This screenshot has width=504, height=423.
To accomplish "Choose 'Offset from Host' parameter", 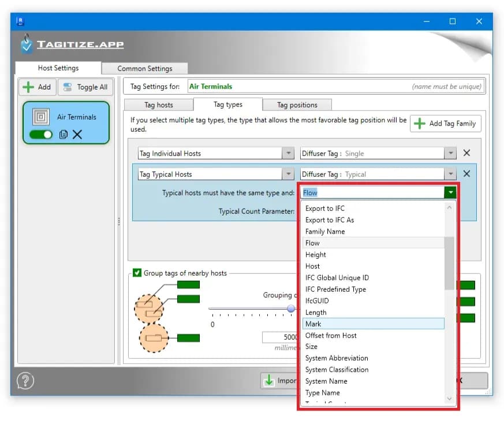I will click(374, 336).
